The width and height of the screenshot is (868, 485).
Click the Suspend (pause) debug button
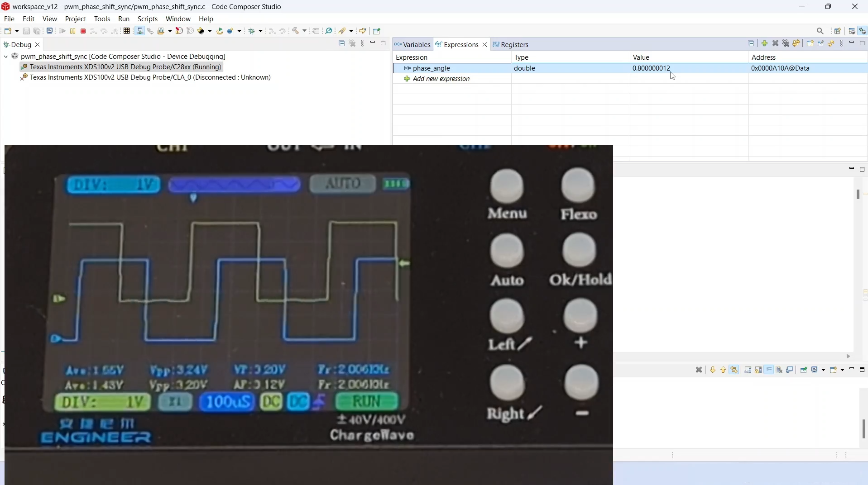coord(72,31)
